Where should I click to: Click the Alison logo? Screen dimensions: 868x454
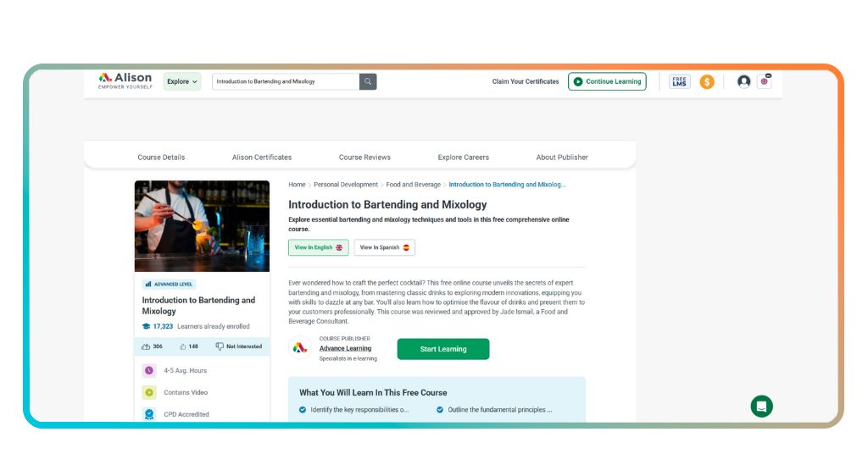[125, 81]
